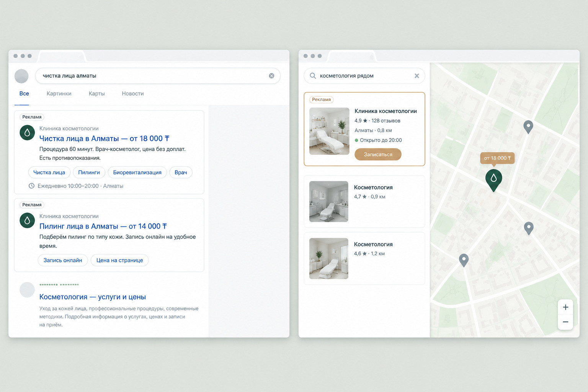The image size is (588, 392).
Task: Click the 'Биоревитализация' sitelink chip
Action: click(137, 172)
